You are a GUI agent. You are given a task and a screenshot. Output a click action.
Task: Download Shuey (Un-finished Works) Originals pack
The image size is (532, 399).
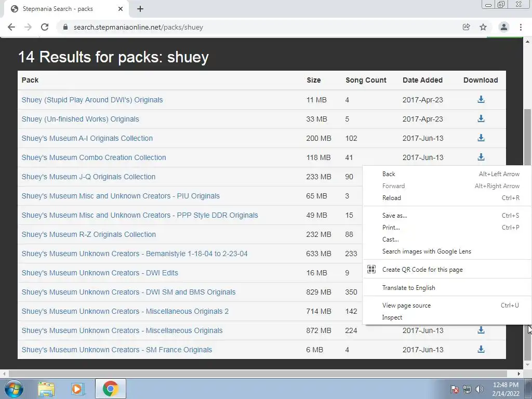pyautogui.click(x=481, y=119)
